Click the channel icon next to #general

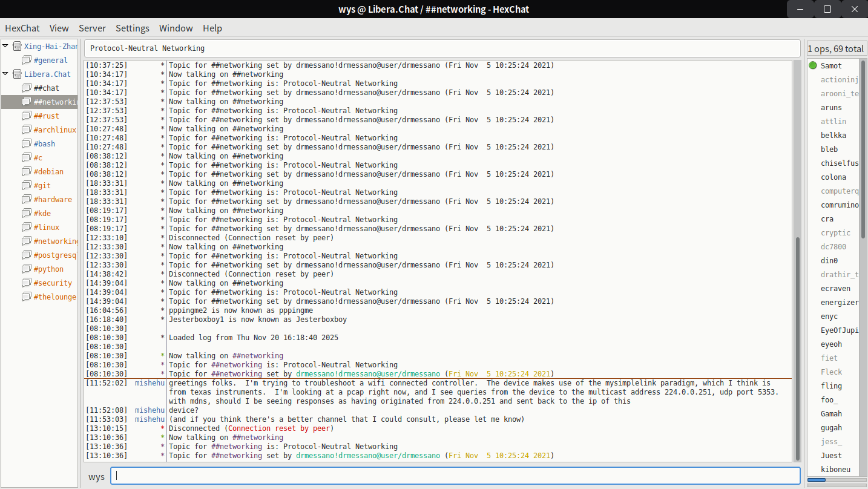pos(27,60)
